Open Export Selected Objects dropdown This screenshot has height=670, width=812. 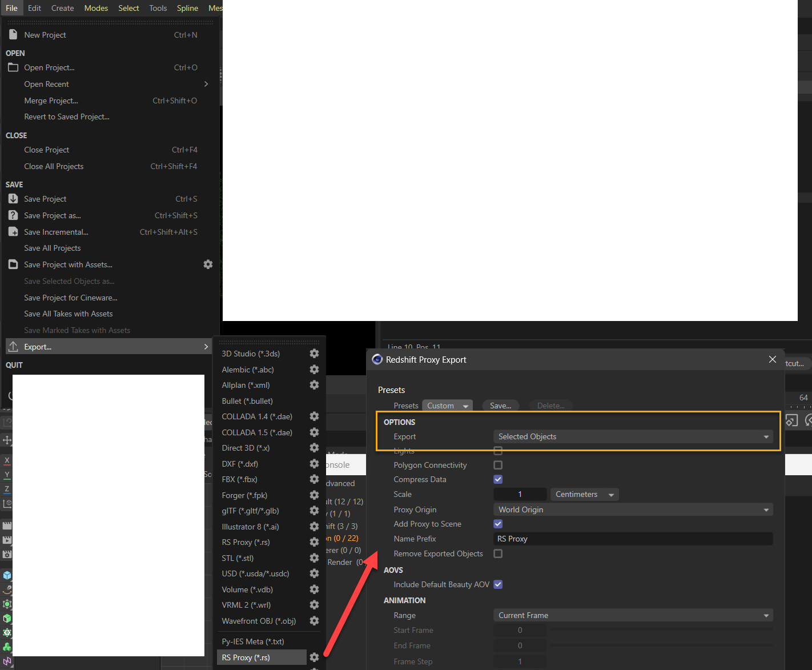(x=633, y=436)
